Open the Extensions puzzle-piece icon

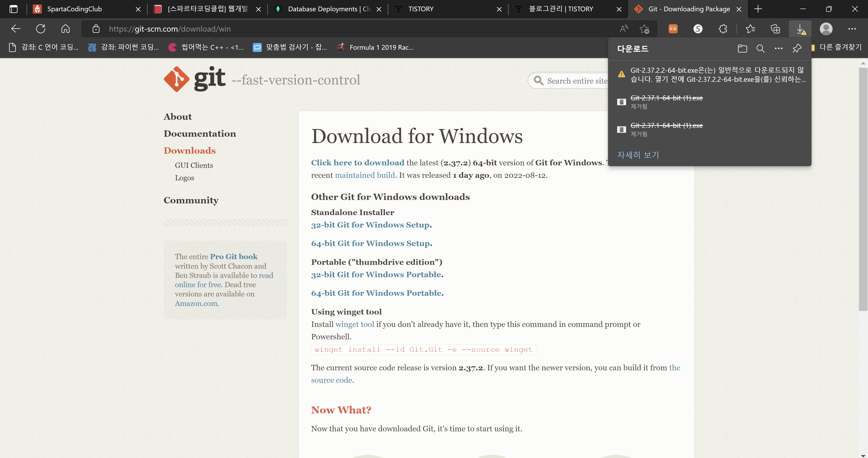[x=723, y=29]
